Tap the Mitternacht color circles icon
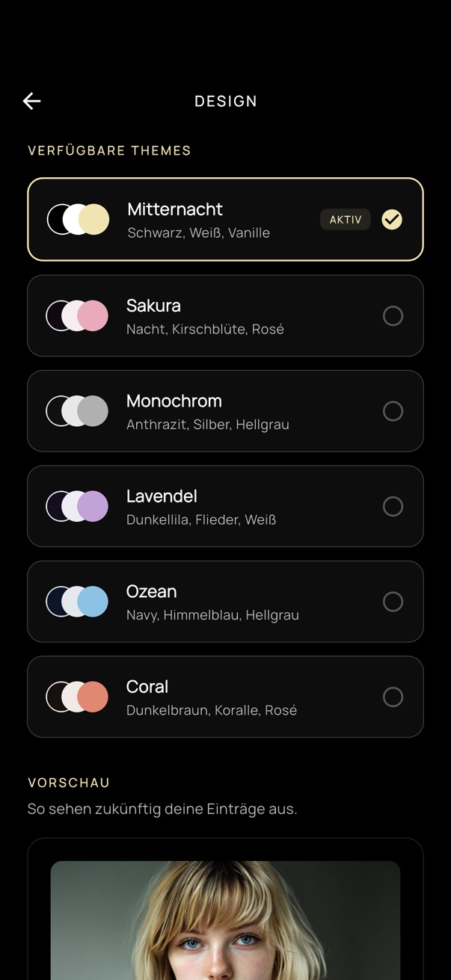 78,220
